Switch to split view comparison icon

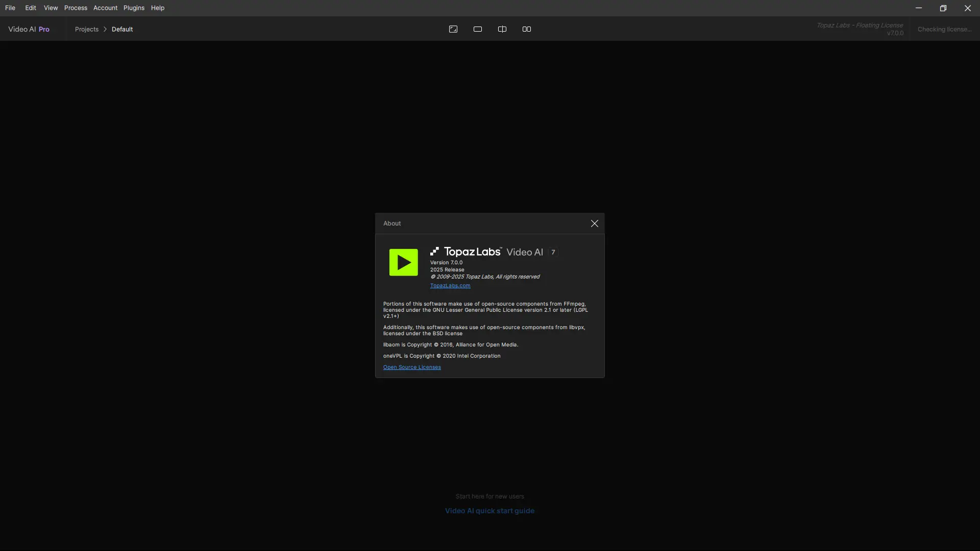[x=502, y=29]
